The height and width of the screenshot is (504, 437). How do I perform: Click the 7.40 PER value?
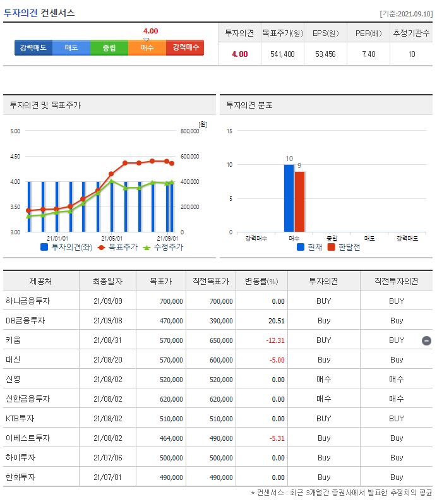[369, 54]
